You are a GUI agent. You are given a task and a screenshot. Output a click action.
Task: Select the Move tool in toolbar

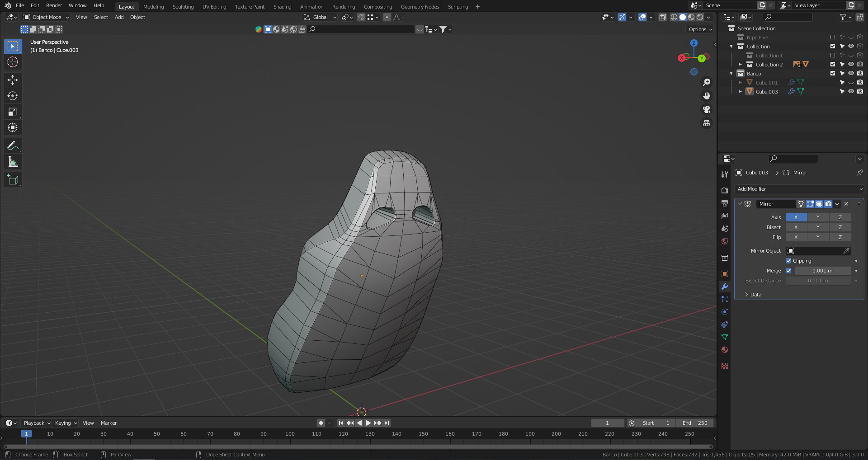click(x=13, y=80)
